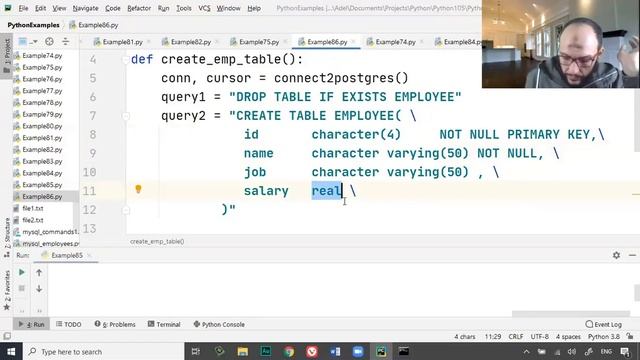The width and height of the screenshot is (640, 360).
Task: Open the Navigate menu
Action: [85, 8]
